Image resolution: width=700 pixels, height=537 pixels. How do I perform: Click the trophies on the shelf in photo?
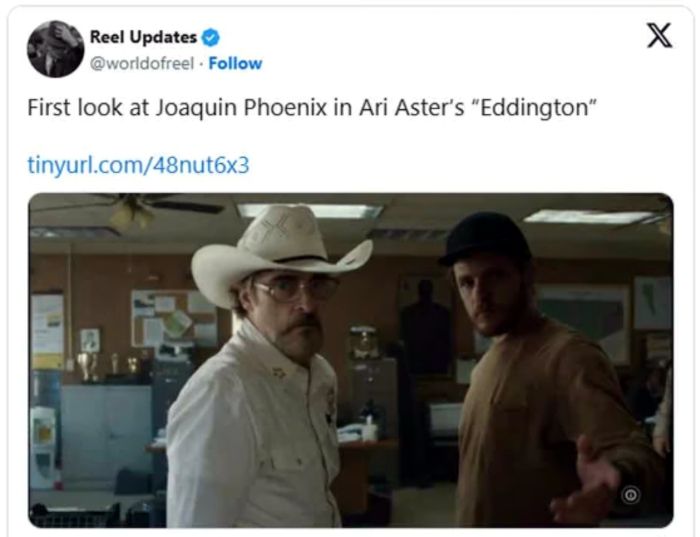click(108, 366)
